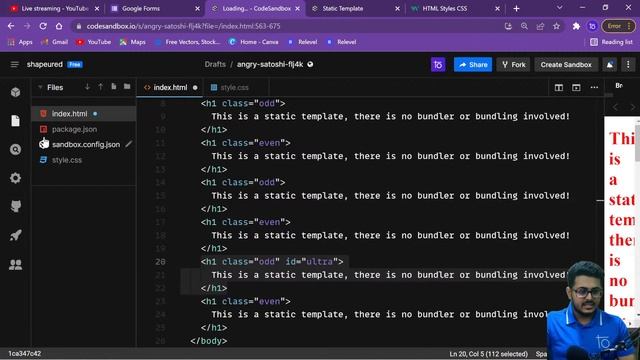This screenshot has width=640, height=360.
Task: Switch to the style.css editor tab
Action: pyautogui.click(x=234, y=87)
